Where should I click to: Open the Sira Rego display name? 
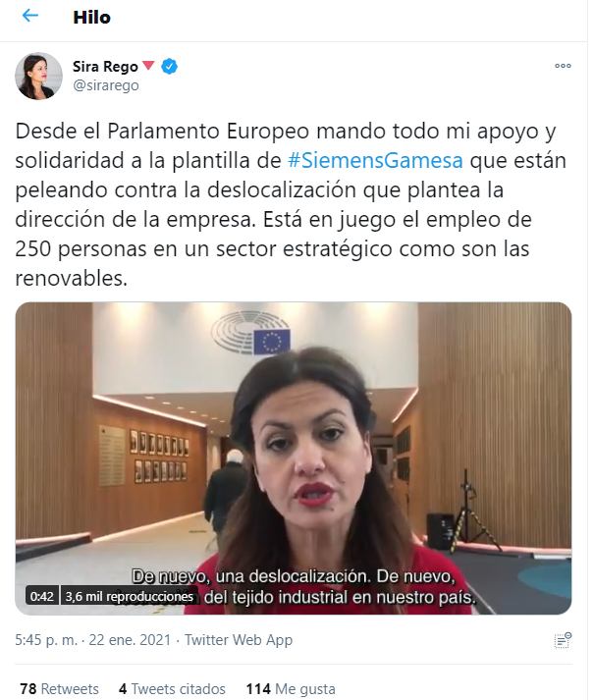pos(105,67)
